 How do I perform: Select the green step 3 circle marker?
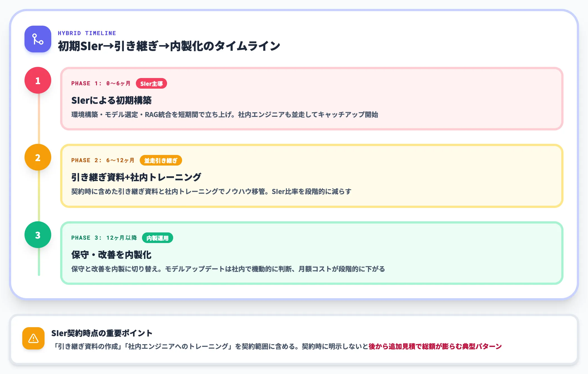38,235
